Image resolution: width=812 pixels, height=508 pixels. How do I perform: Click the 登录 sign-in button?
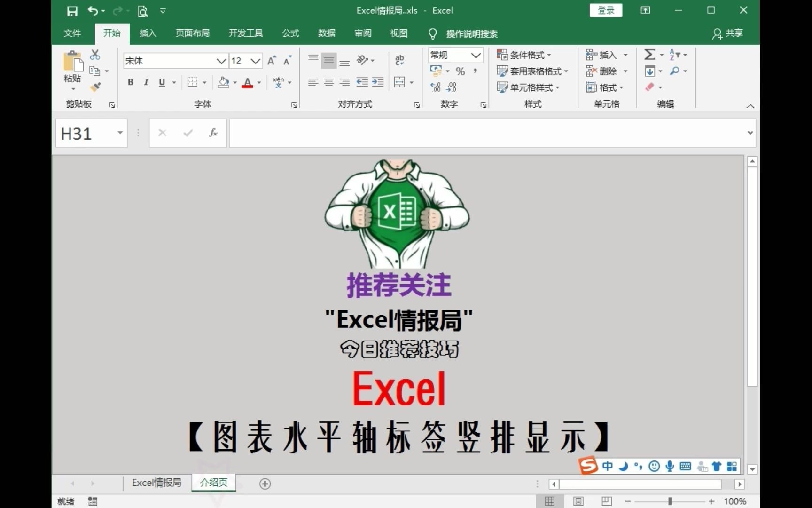point(606,10)
